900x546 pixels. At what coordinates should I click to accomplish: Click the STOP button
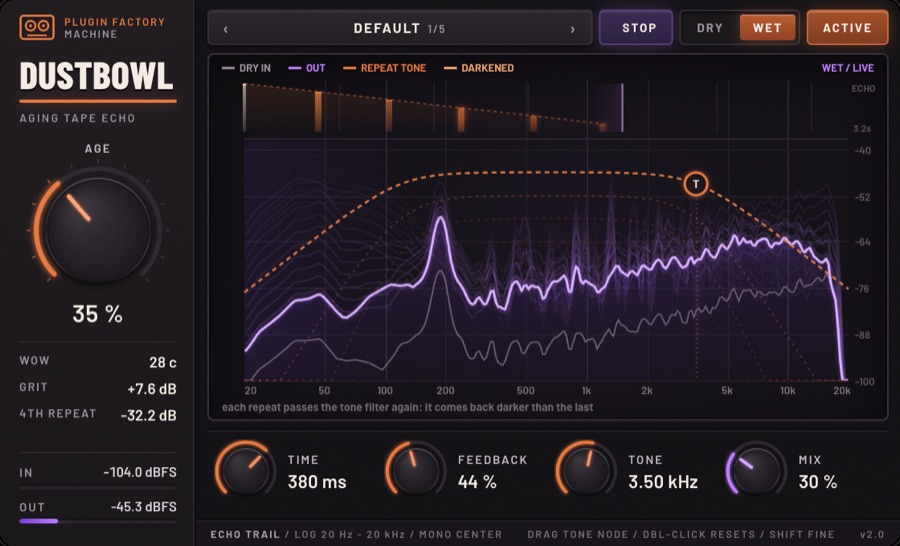pos(635,28)
